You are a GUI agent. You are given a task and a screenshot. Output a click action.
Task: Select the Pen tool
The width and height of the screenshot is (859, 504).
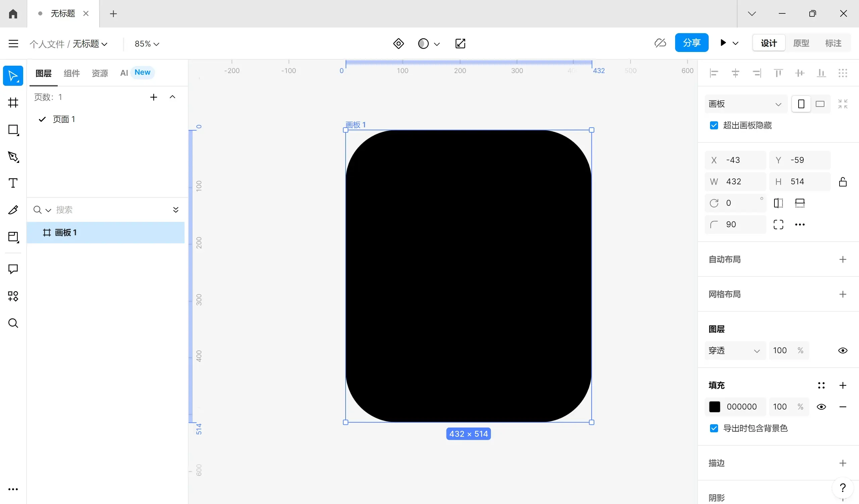[x=13, y=156]
